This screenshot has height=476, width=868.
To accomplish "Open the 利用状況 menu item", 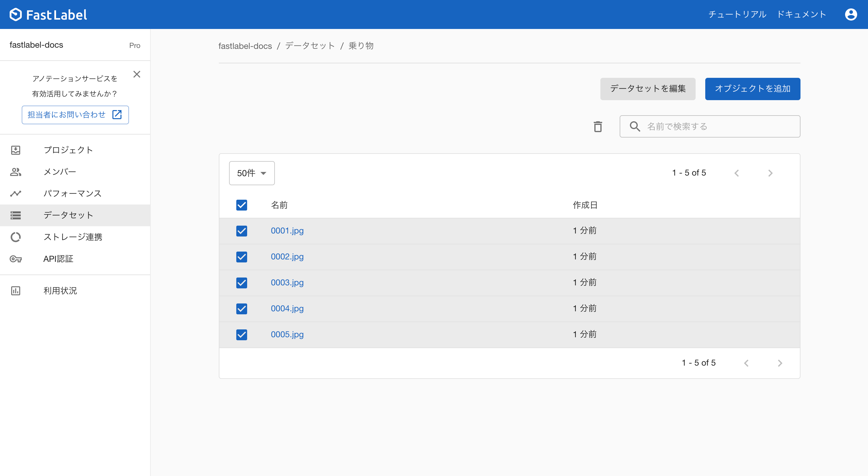I will [x=75, y=291].
